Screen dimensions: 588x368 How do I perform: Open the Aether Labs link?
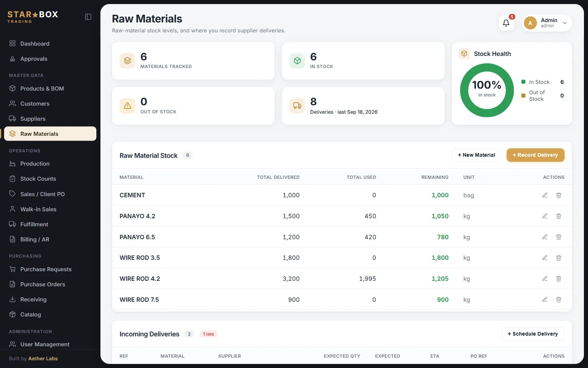43,358
